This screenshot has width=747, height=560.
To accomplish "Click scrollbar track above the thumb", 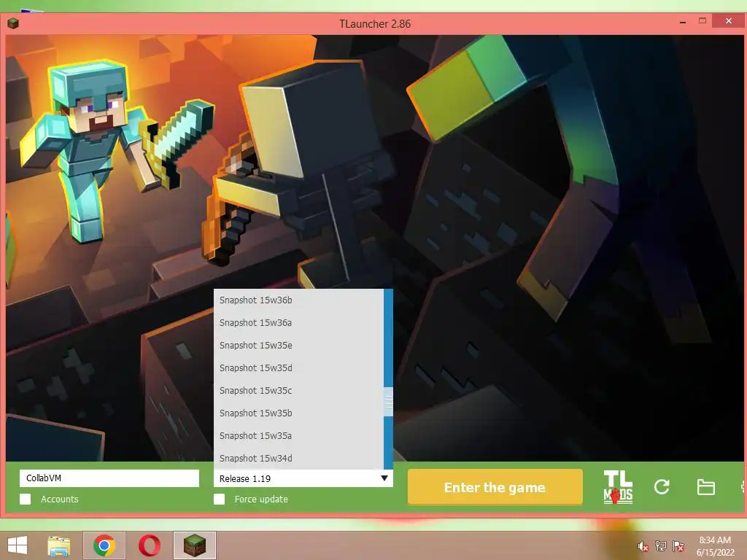I will [389, 338].
